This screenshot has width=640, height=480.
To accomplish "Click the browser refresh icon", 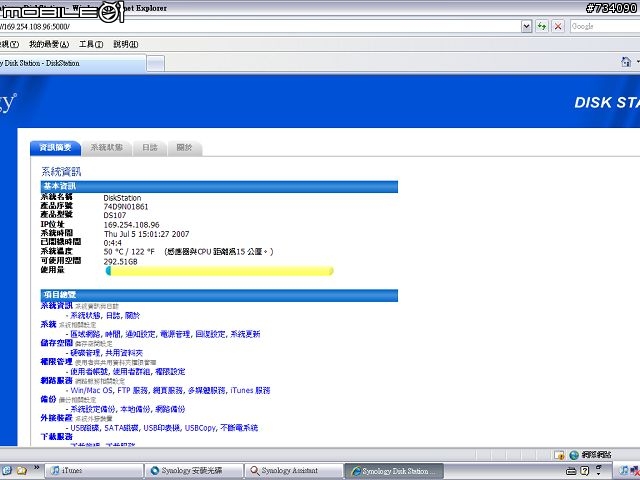I will (x=542, y=27).
